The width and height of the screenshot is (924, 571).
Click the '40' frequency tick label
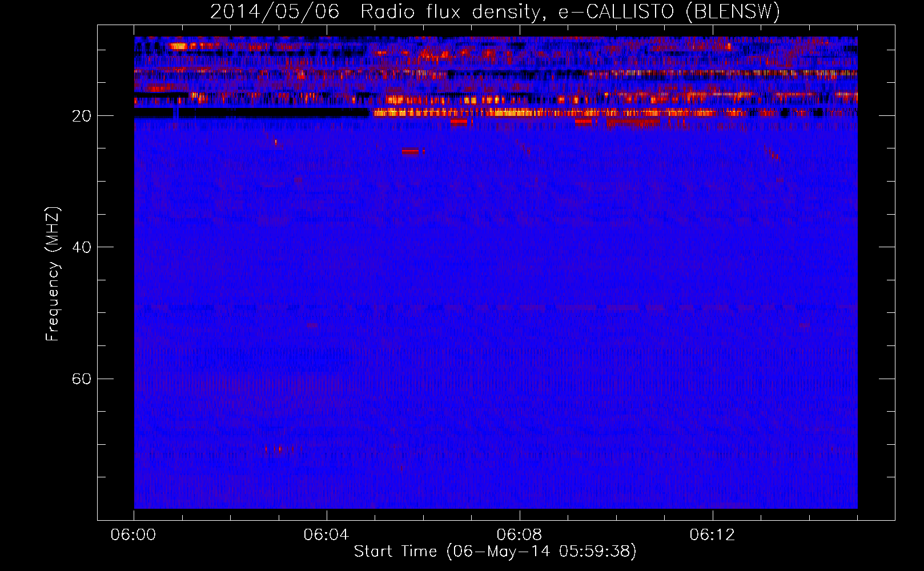tap(82, 247)
